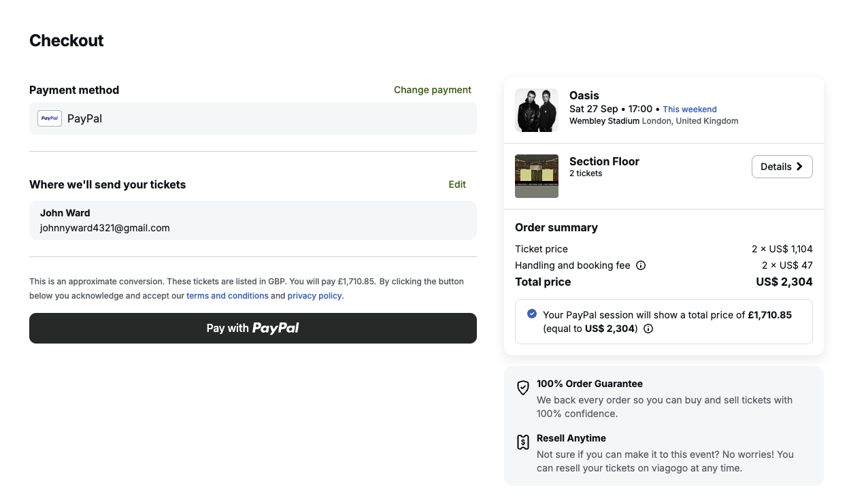Click the Oasis event title

point(584,95)
